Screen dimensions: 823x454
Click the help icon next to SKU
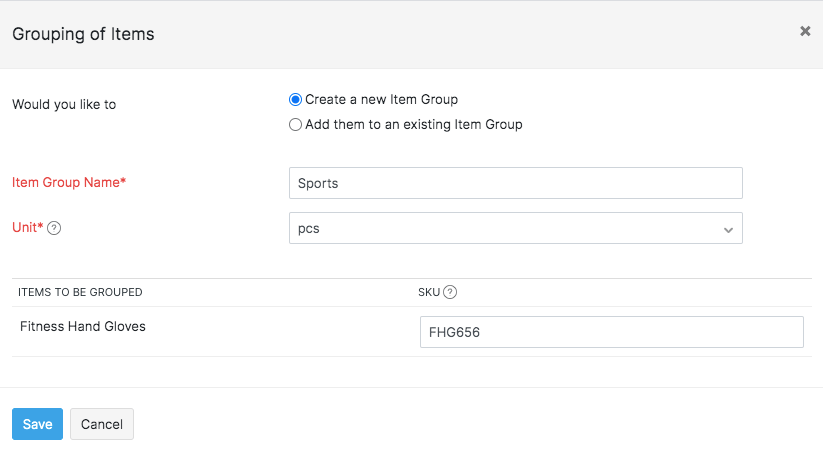tap(450, 292)
